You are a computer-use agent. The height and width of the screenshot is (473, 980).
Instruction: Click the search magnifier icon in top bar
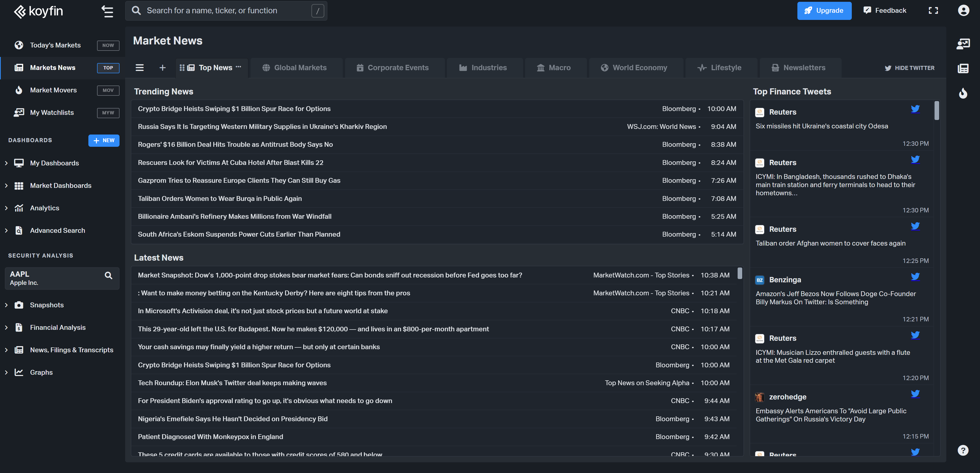[136, 11]
